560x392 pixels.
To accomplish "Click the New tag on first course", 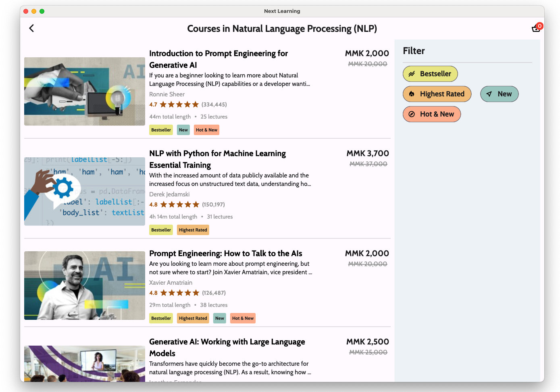I will point(183,130).
